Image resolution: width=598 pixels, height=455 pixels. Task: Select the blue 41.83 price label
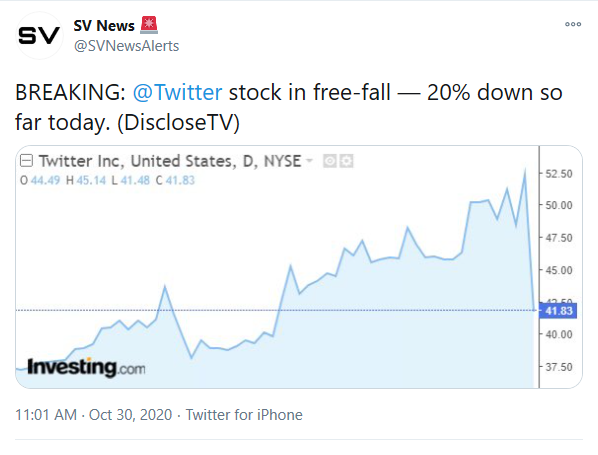pos(558,310)
